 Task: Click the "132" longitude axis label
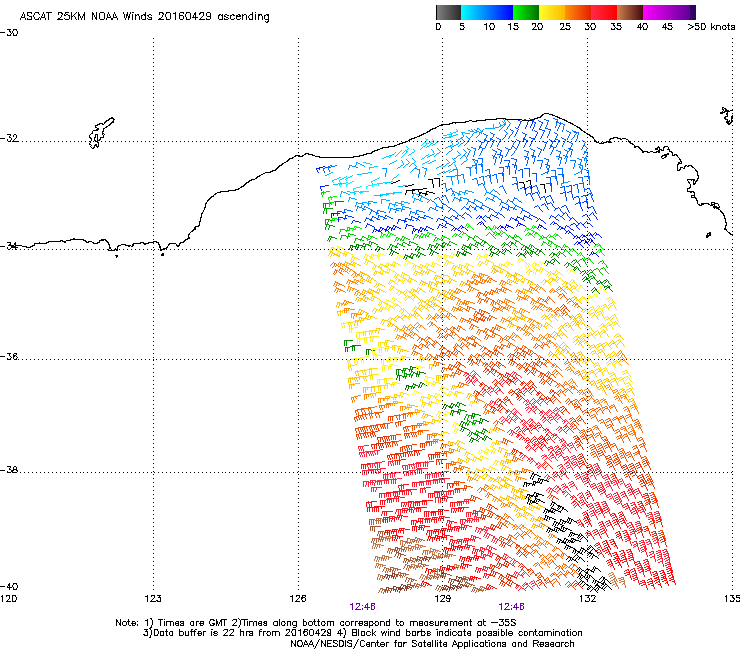(x=587, y=599)
